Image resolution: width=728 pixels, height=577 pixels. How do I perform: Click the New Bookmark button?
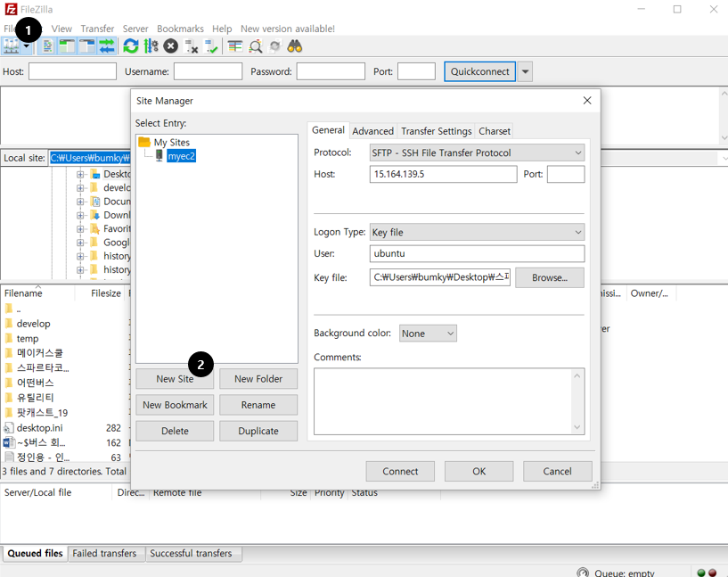tap(175, 405)
